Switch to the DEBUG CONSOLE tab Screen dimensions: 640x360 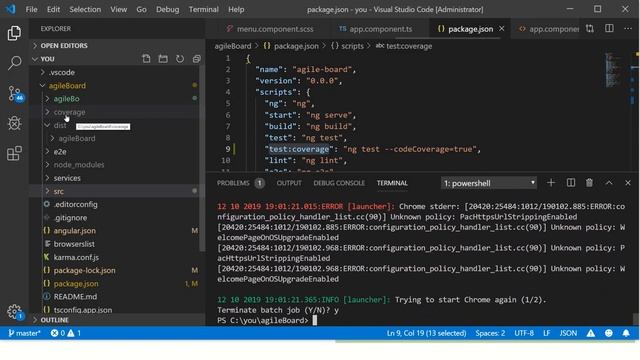click(x=339, y=183)
